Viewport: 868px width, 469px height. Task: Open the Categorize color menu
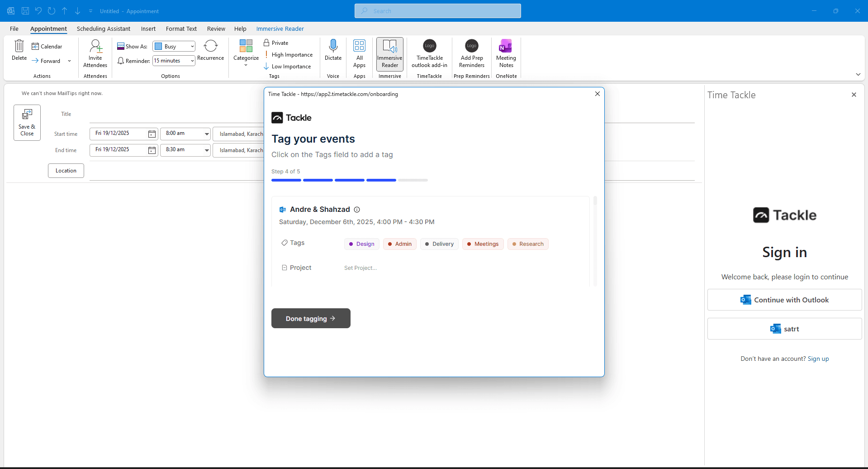click(x=246, y=53)
